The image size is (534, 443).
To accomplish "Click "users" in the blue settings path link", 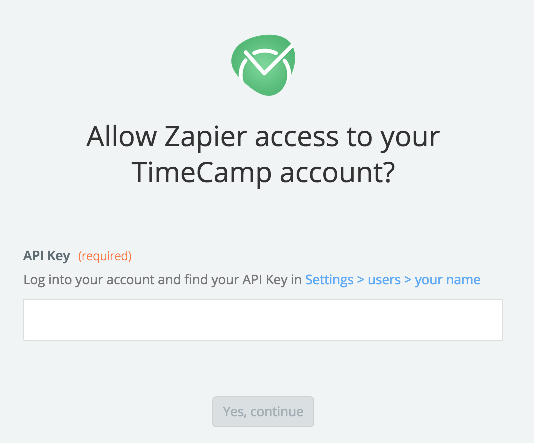I will tap(384, 280).
